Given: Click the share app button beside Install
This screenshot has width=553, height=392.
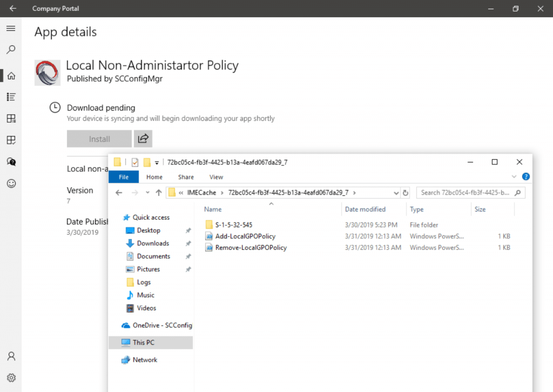Looking at the screenshot, I should pyautogui.click(x=143, y=138).
